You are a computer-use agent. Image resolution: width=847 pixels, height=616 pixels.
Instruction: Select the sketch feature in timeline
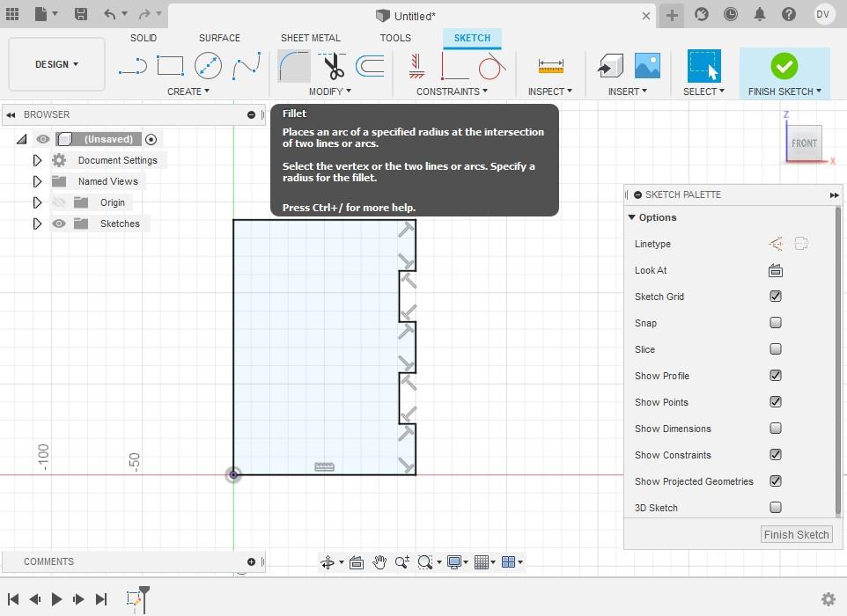tap(134, 598)
